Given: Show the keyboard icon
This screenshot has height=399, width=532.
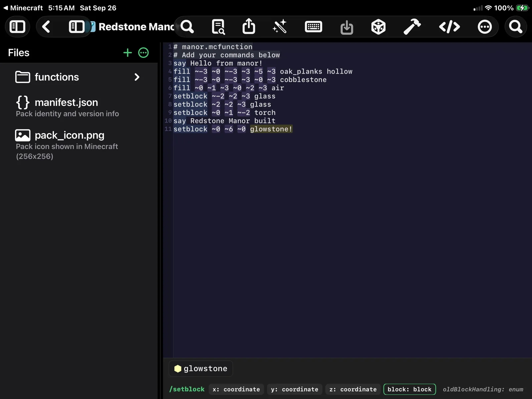Looking at the screenshot, I should pyautogui.click(x=313, y=27).
